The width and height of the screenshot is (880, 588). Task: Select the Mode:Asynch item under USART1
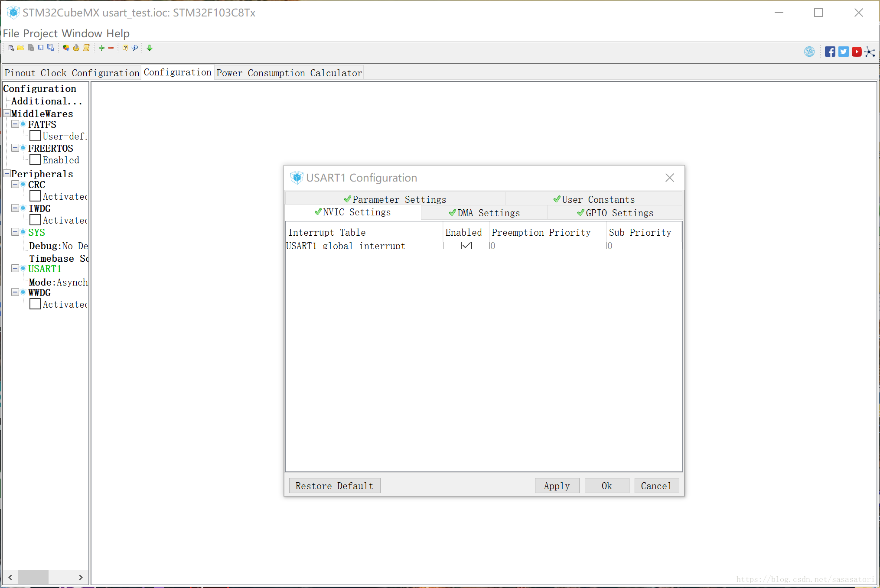[58, 282]
